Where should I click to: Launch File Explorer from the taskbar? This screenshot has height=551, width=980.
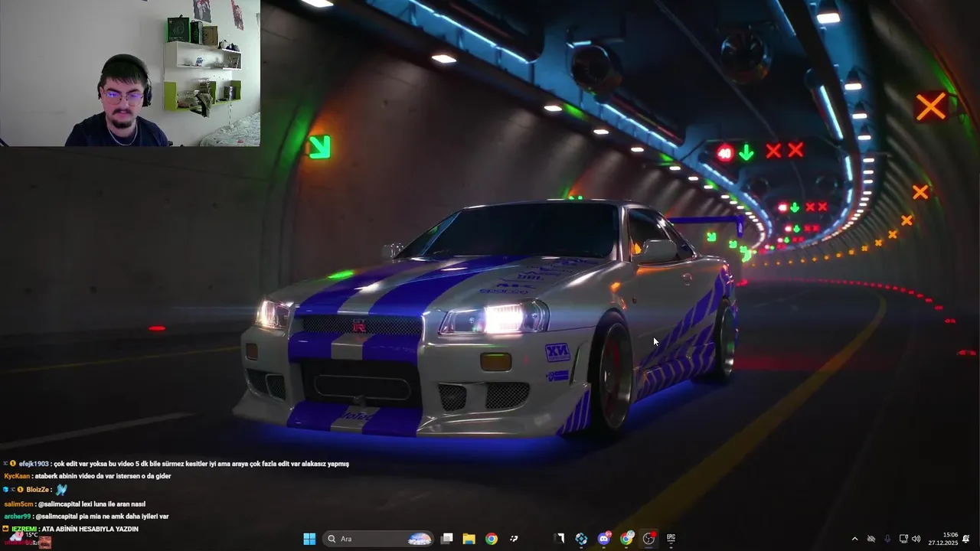coord(469,539)
